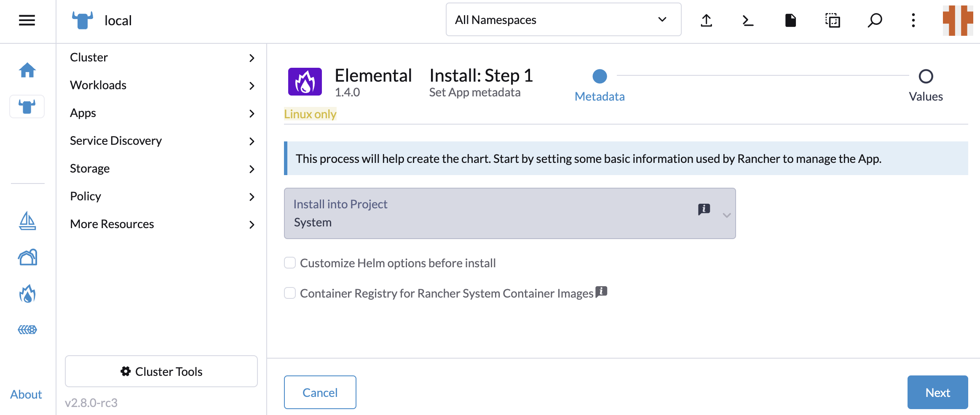Check Container Registry for Rancher System Images
The width and height of the screenshot is (980, 415).
[x=290, y=293]
